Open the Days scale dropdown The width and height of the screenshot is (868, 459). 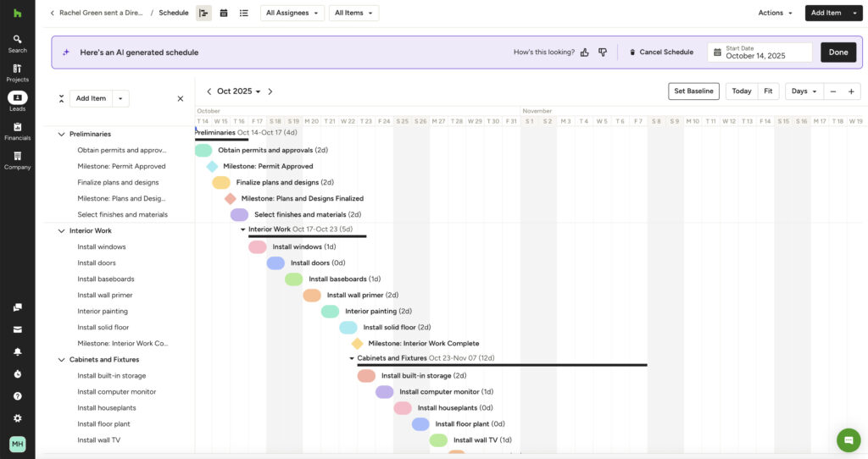(x=804, y=91)
